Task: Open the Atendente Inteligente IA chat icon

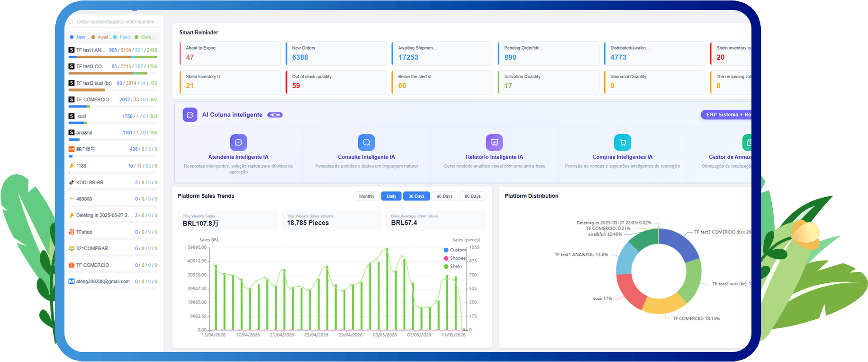Action: click(238, 142)
